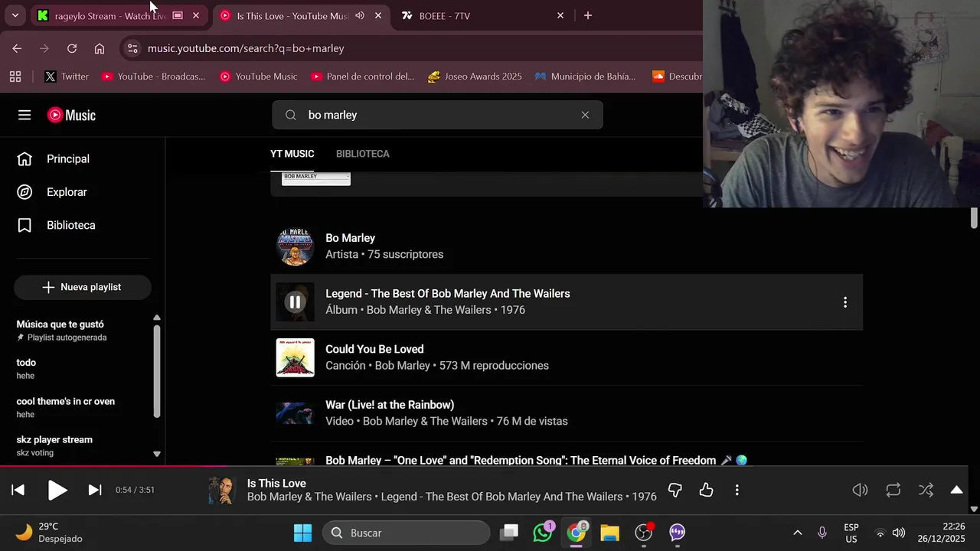
Task: Reload the page
Action: tap(72, 48)
